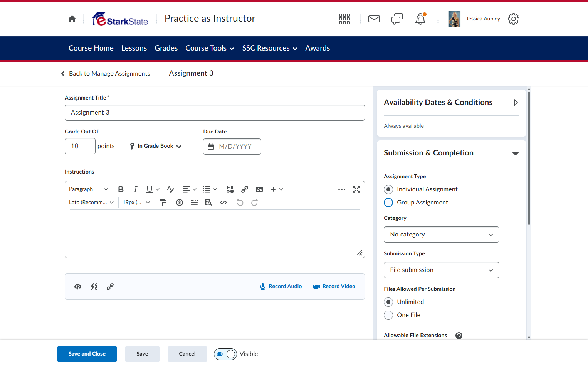Toggle fullscreen editor mode
588x368 pixels.
click(x=356, y=189)
